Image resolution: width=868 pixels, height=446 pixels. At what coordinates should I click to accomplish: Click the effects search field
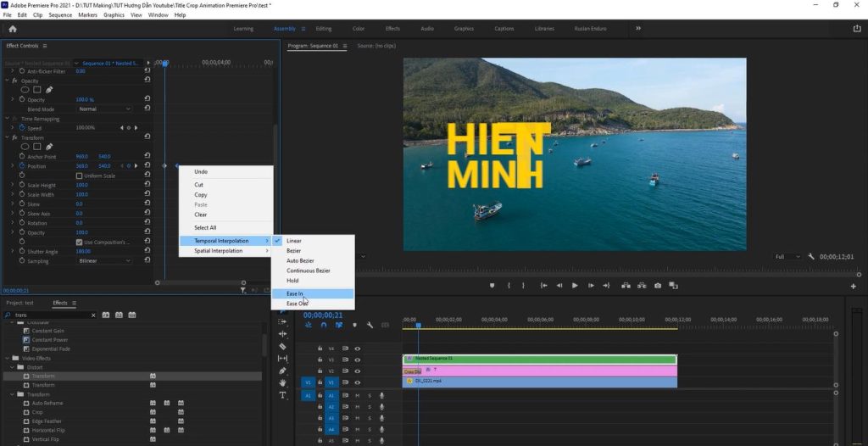[x=52, y=315]
